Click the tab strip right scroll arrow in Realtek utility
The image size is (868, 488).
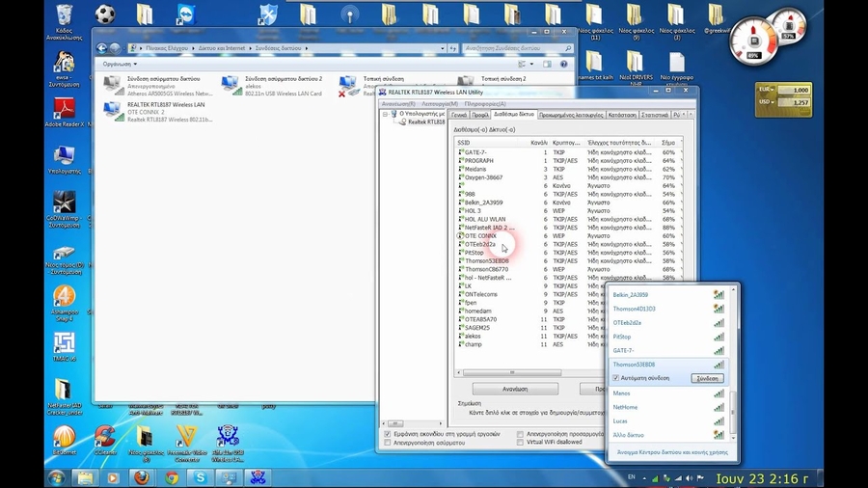pos(691,115)
